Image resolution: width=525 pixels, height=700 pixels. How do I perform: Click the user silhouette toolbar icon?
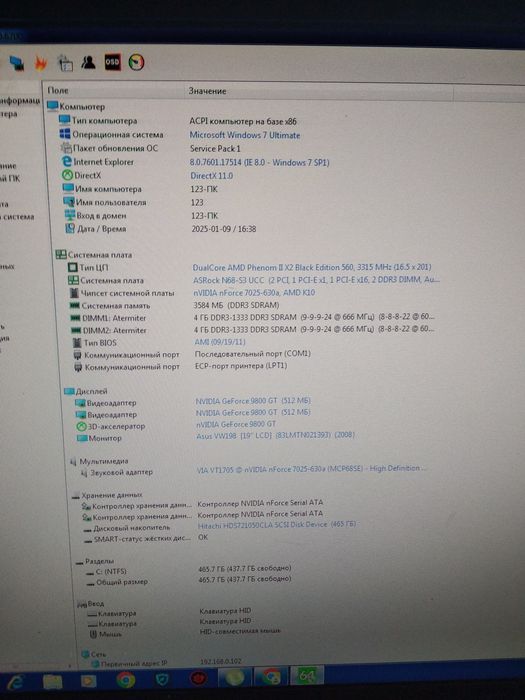coord(88,62)
